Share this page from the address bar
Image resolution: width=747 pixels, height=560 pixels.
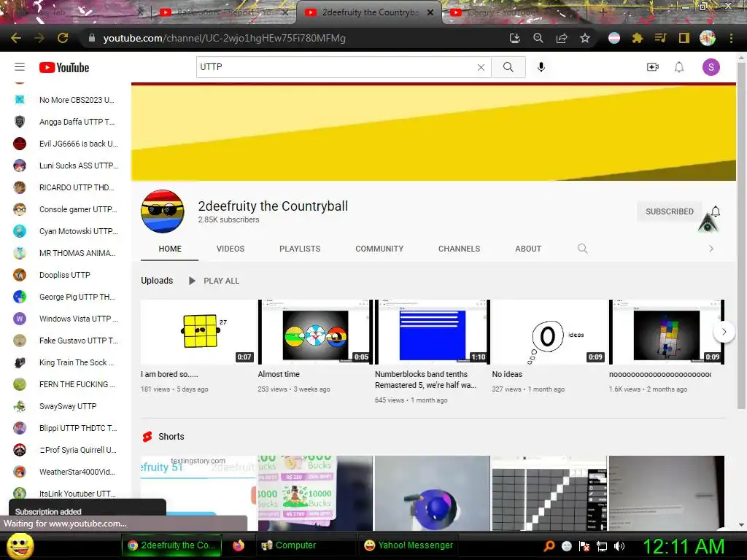click(562, 38)
